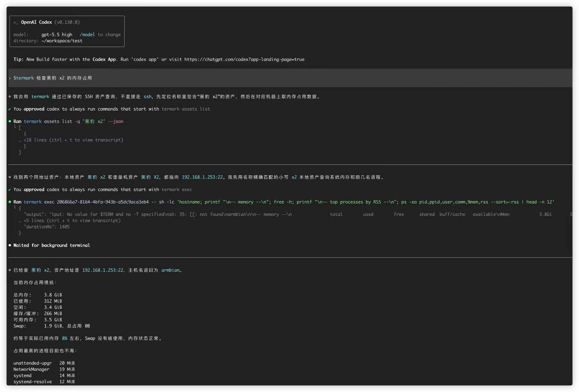The image size is (579, 392).
Task: Click bullet before 'Waited for background terminal'
Action: pos(10,246)
